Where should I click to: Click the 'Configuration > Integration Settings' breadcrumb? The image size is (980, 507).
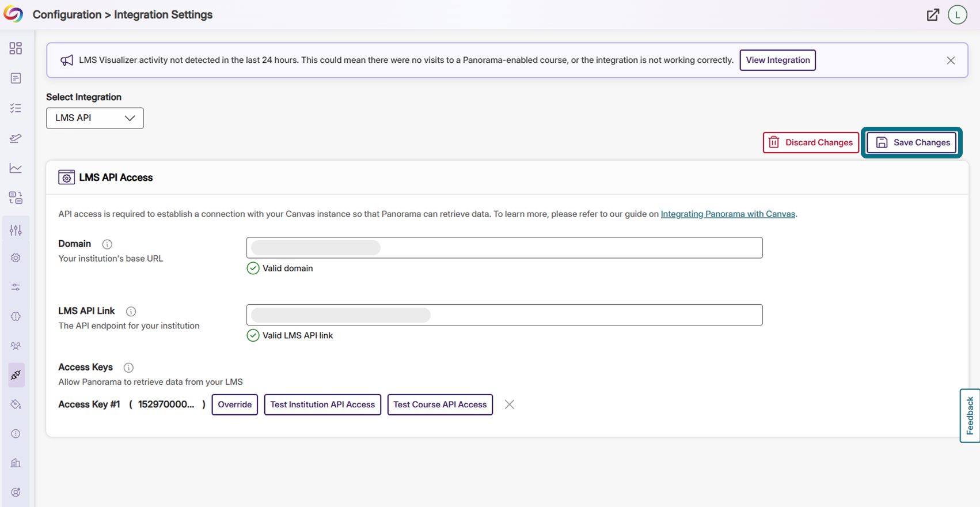[123, 15]
